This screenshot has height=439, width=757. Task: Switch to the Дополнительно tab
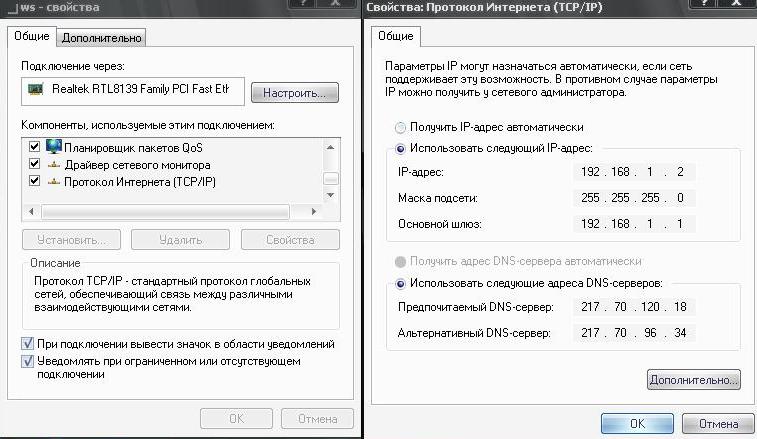(x=101, y=38)
